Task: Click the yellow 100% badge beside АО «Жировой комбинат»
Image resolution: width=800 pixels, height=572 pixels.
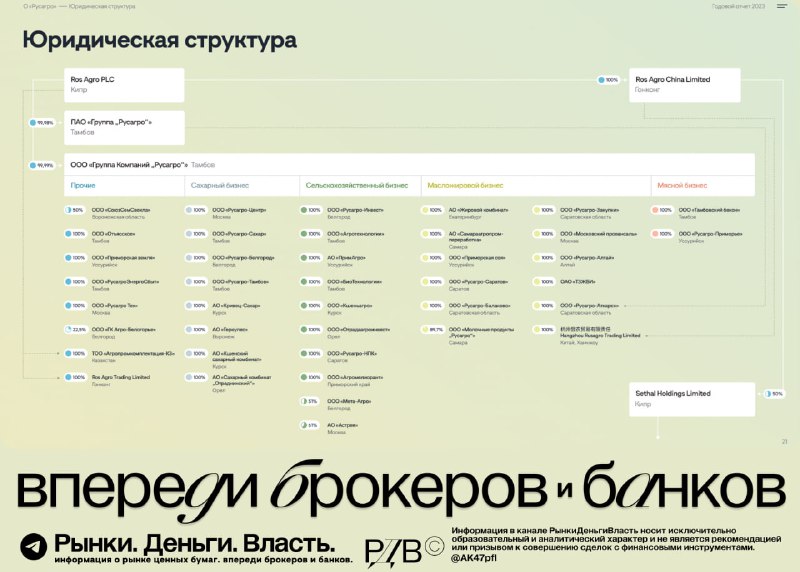Action: [432, 210]
